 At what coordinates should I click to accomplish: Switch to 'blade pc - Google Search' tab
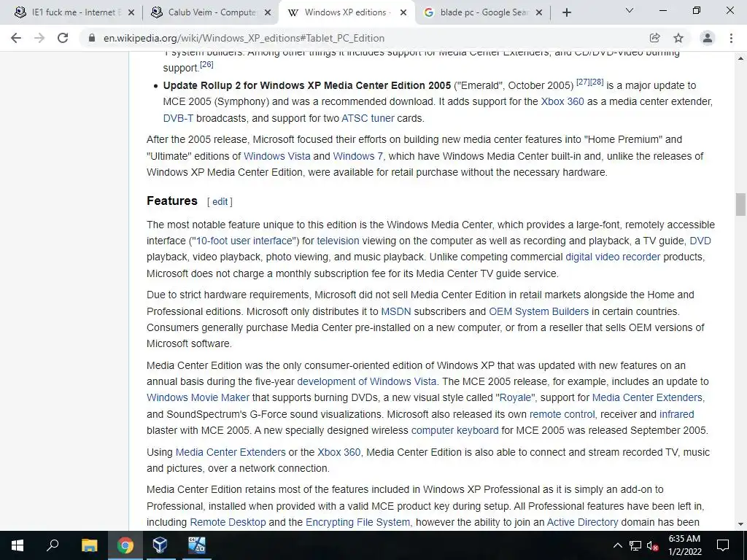pyautogui.click(x=481, y=12)
